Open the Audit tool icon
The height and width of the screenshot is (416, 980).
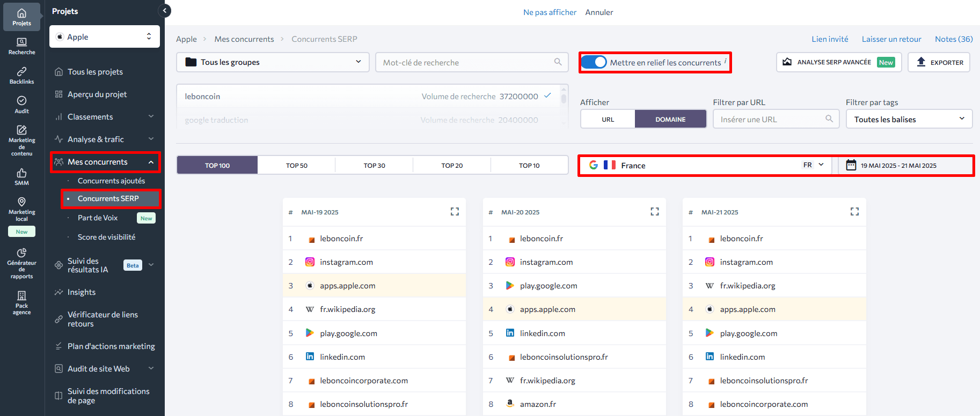21,105
